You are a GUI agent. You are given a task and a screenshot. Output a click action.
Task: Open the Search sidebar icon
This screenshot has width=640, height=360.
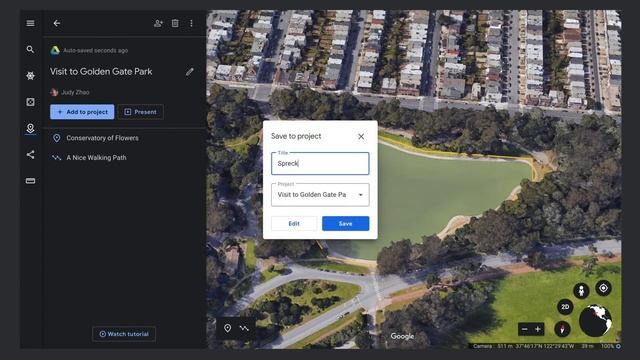pyautogui.click(x=30, y=49)
